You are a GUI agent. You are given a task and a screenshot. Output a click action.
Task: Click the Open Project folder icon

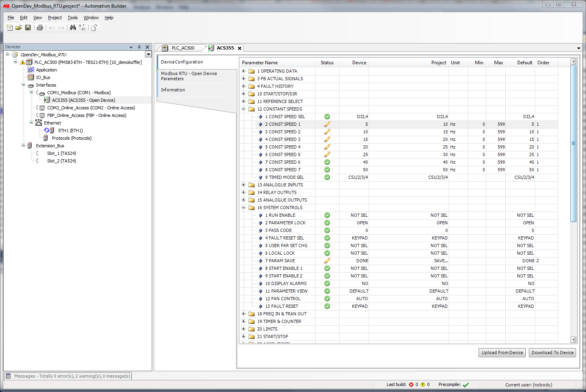click(18, 28)
